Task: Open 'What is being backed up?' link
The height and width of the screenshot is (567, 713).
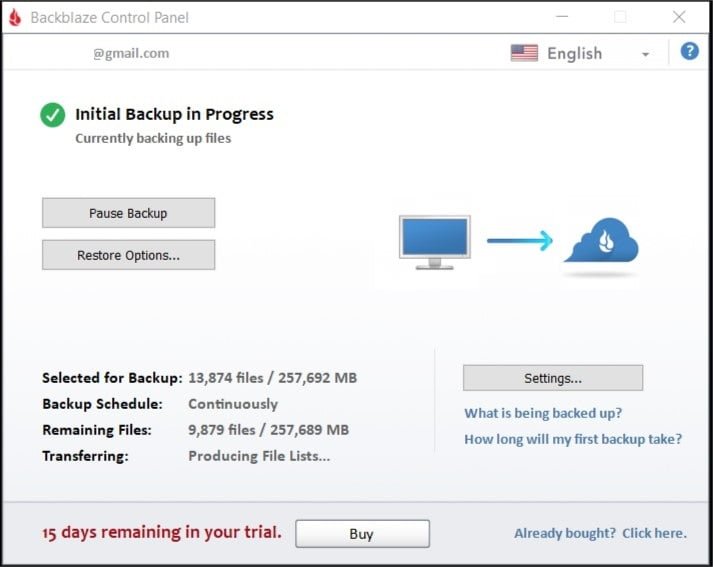Action: [x=543, y=413]
